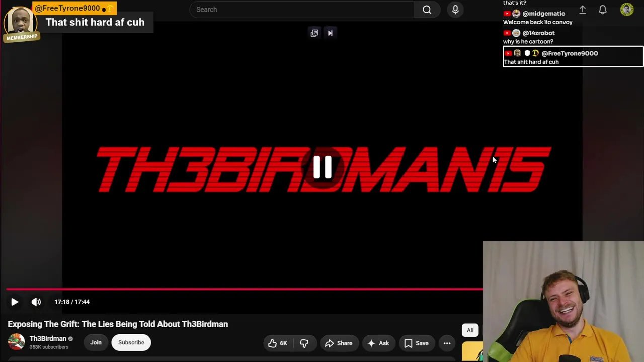The width and height of the screenshot is (644, 362).
Task: Click the magnifier search button
Action: (427, 10)
